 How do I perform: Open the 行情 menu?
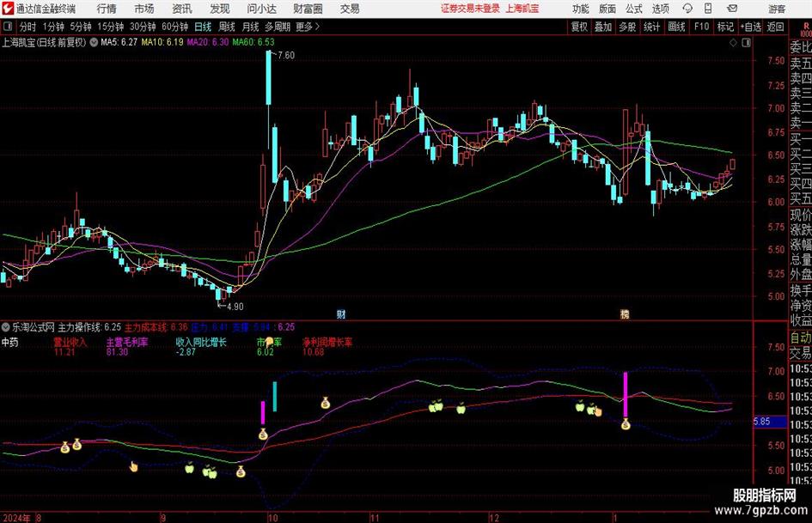[107, 9]
